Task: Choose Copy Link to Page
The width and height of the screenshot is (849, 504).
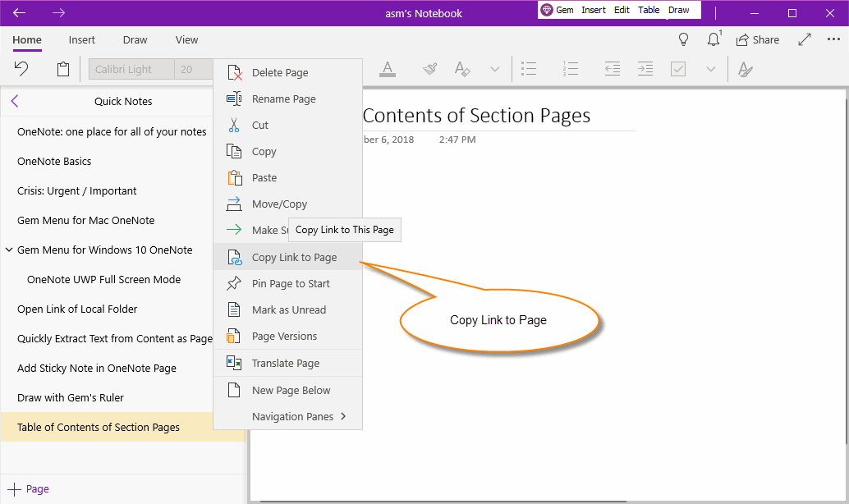Action: (287, 257)
